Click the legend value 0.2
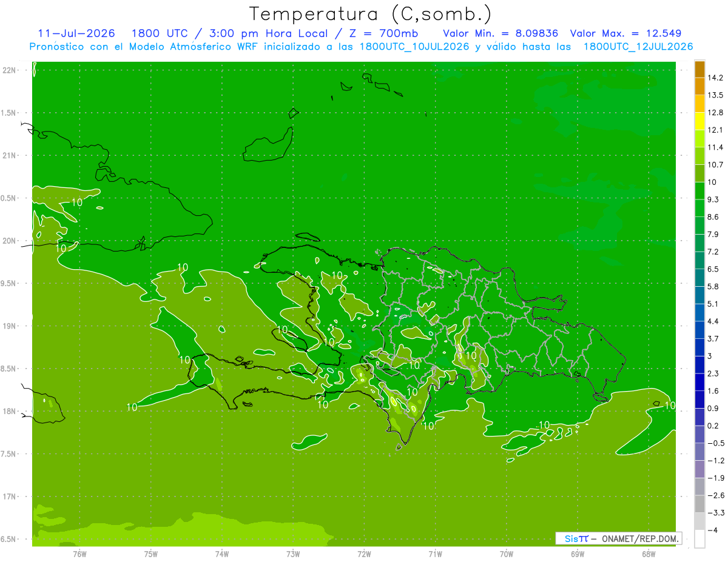Image resolution: width=728 pixels, height=562 pixels. (714, 426)
